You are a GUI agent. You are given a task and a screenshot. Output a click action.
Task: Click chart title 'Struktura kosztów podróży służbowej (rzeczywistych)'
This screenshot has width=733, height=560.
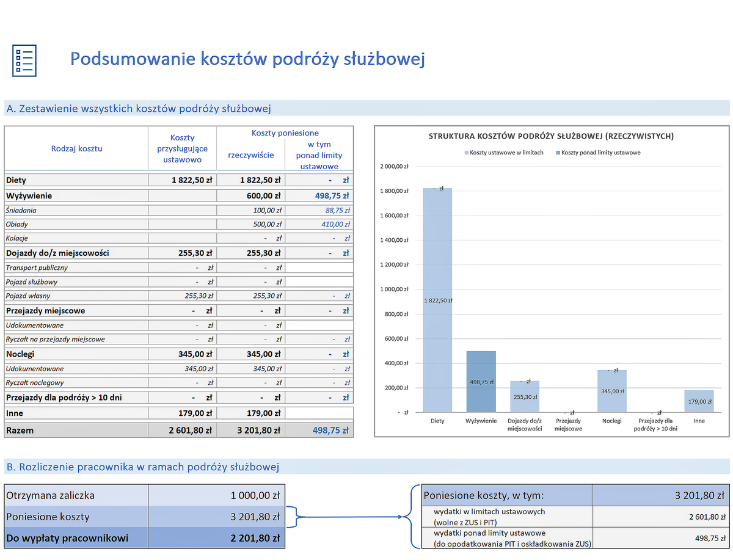pyautogui.click(x=551, y=136)
